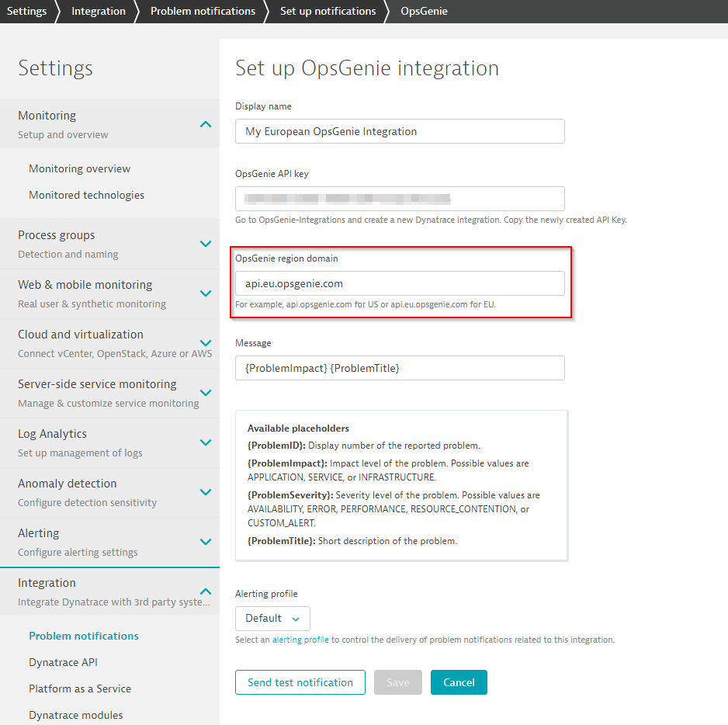This screenshot has height=725, width=728.
Task: Follow the alerting profile link
Action: tap(300, 640)
